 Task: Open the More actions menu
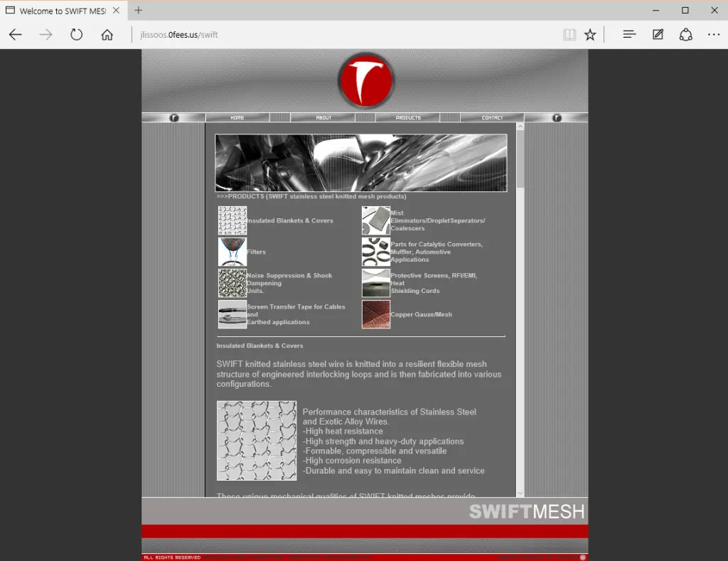(x=714, y=34)
